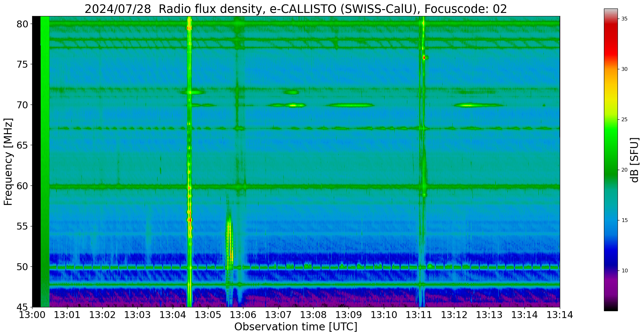
Task: Click the 50 MHz frequency tick label
Action: pos(23,267)
